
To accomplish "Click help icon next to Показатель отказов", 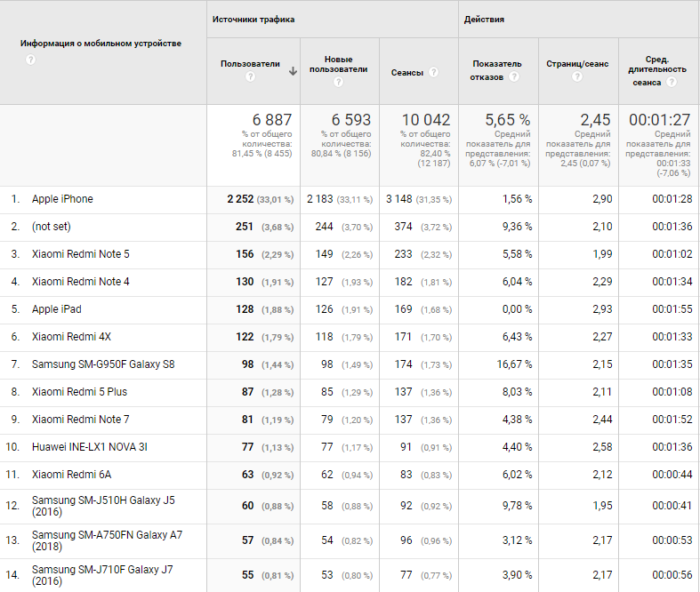I will 514,76.
